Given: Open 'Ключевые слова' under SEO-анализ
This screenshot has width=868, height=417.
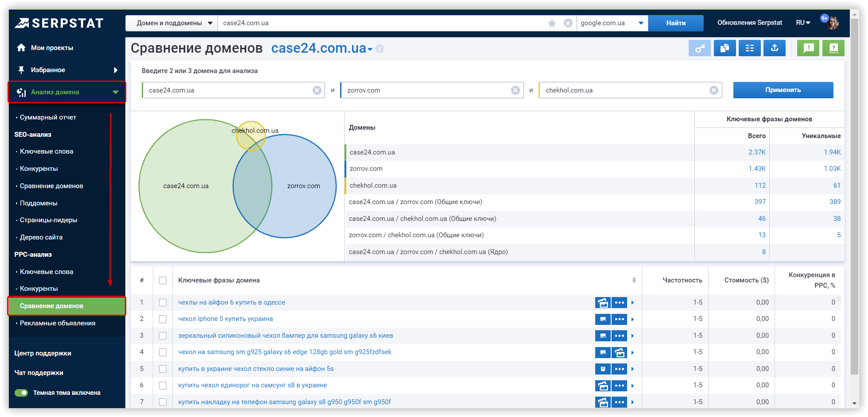Looking at the screenshot, I should [x=46, y=151].
